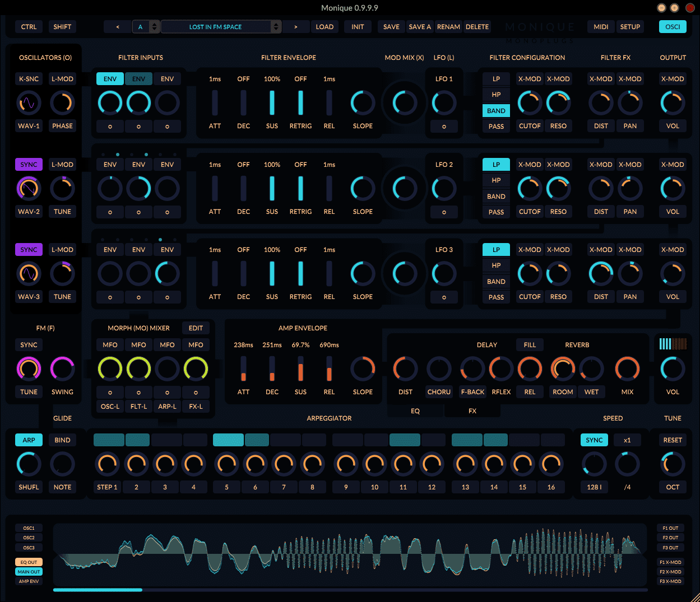This screenshot has height=602, width=700.
Task: Click the SAVE button
Action: (391, 27)
